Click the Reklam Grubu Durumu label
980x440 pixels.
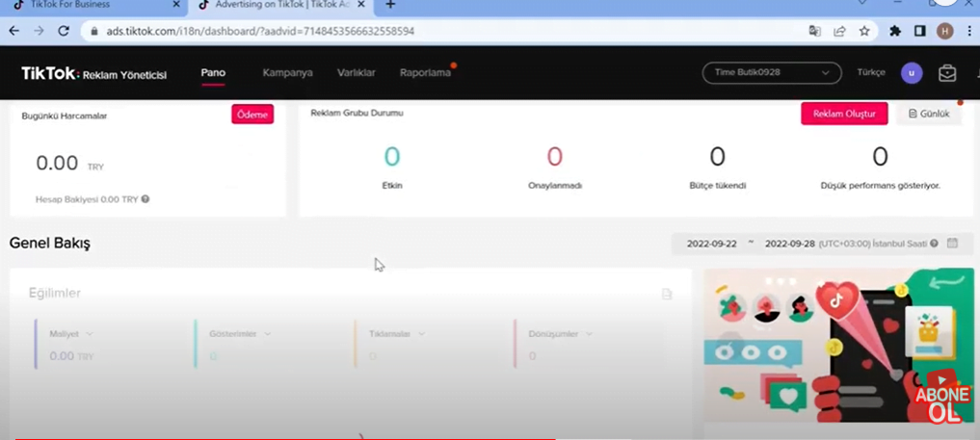coord(357,113)
